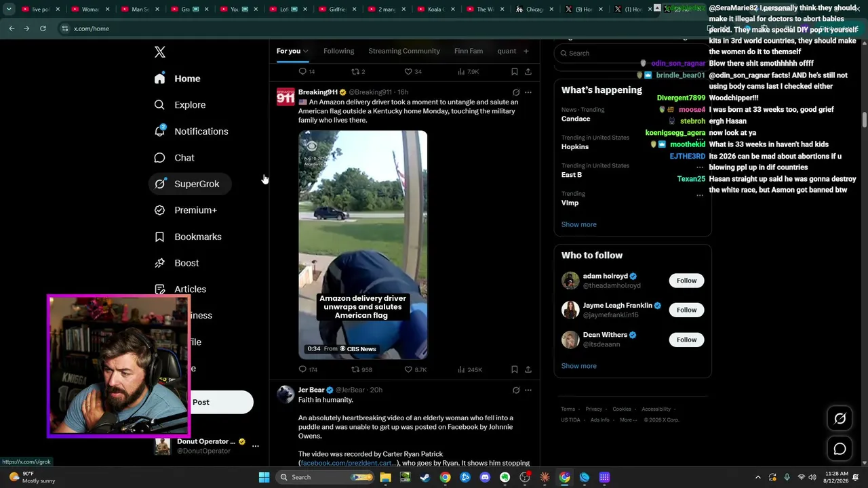Click the Articles icon in sidebar
The image size is (868, 488).
[x=159, y=289]
